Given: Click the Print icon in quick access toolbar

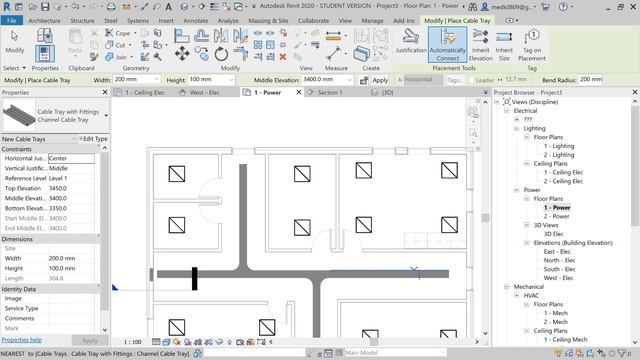Looking at the screenshot, I should click(111, 7).
